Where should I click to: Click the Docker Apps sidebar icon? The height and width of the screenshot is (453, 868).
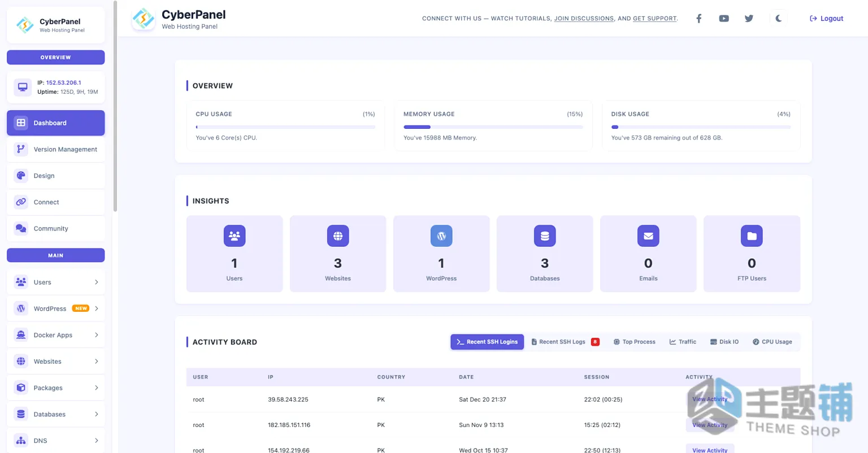pos(21,335)
